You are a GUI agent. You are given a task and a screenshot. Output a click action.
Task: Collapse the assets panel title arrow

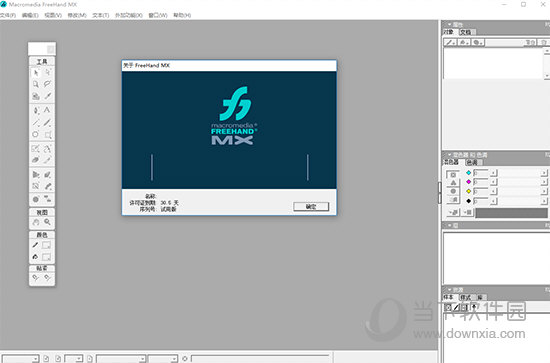point(449,290)
